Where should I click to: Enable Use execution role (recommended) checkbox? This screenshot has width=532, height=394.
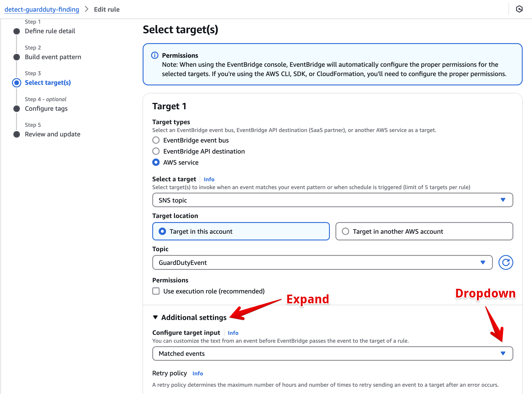pos(156,291)
